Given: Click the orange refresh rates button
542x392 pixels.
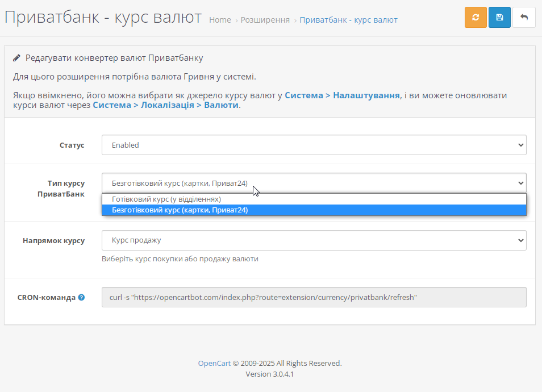Looking at the screenshot, I should [x=476, y=17].
